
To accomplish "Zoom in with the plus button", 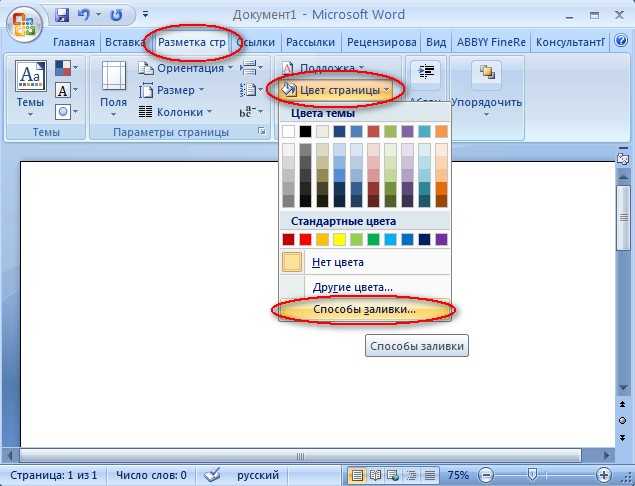I will point(603,475).
